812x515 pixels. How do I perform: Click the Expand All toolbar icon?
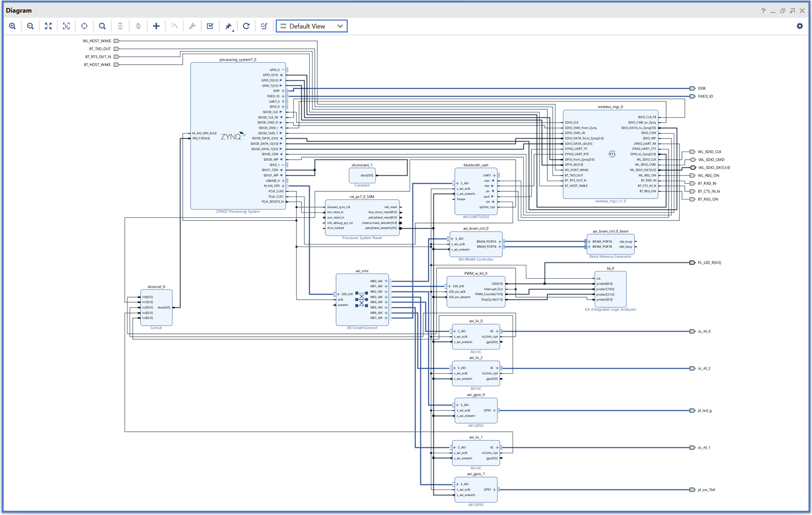tap(138, 26)
